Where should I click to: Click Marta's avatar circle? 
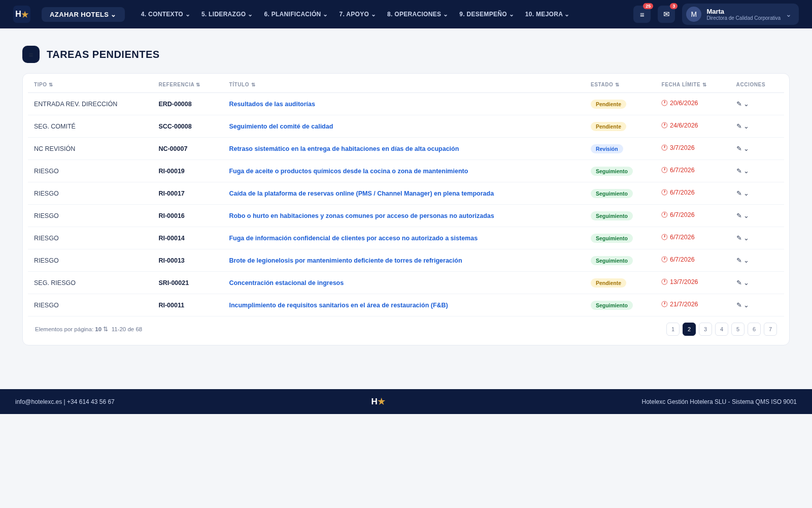click(x=694, y=14)
